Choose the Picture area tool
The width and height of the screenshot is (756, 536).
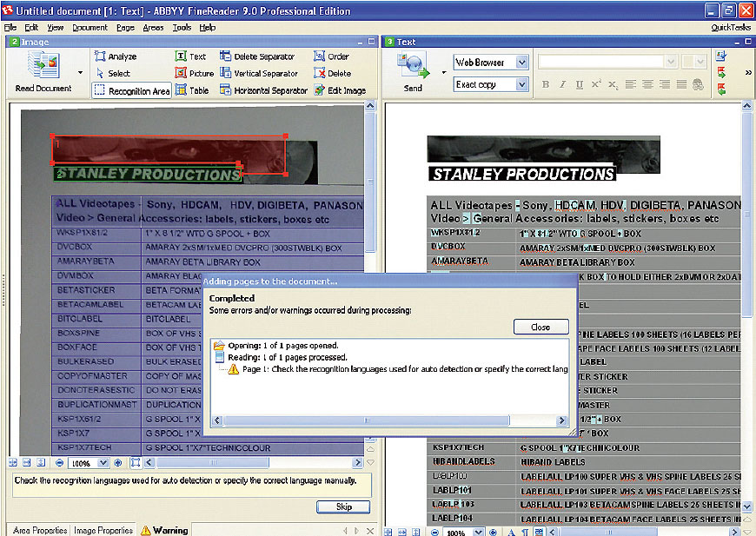click(195, 74)
